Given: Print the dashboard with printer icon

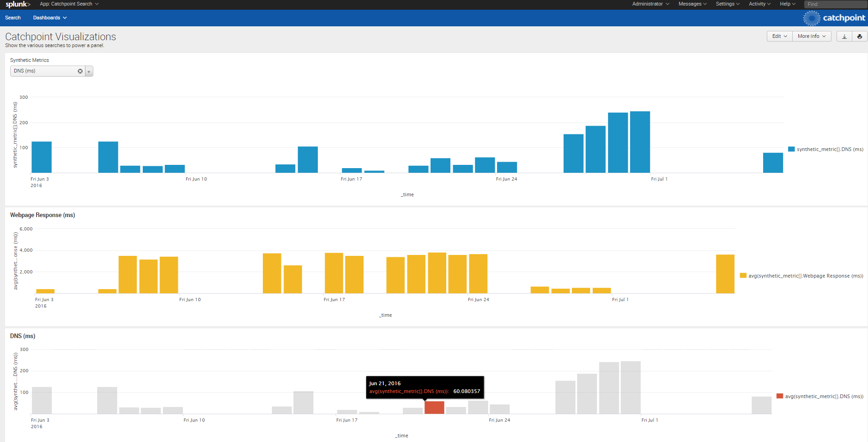Looking at the screenshot, I should click(x=860, y=36).
